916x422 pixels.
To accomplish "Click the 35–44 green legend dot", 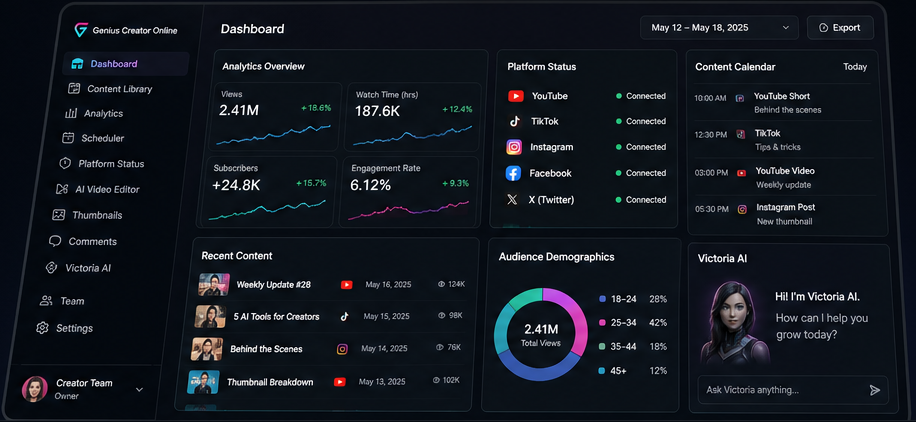I will click(602, 347).
